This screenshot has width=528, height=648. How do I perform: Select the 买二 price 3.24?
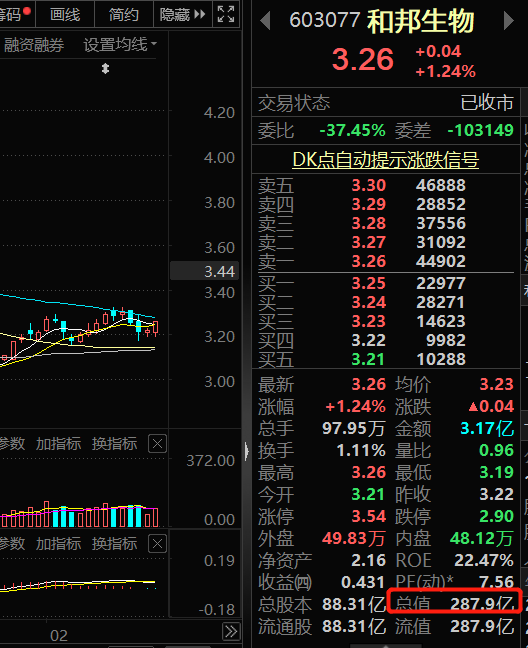click(369, 303)
